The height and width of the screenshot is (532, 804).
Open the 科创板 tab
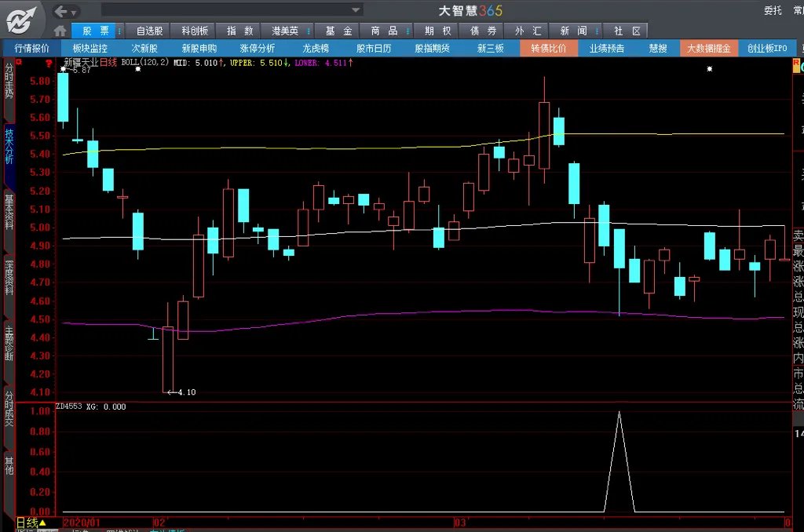coord(195,31)
